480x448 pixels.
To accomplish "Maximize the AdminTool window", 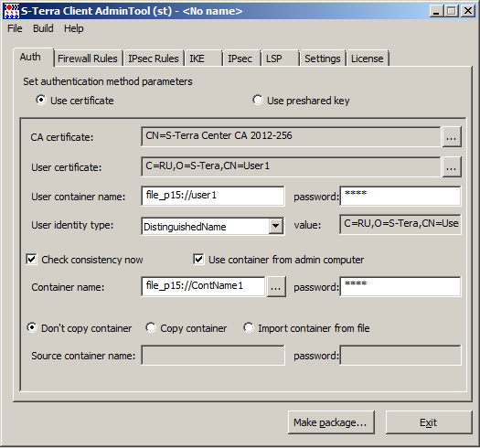I will click(452, 11).
